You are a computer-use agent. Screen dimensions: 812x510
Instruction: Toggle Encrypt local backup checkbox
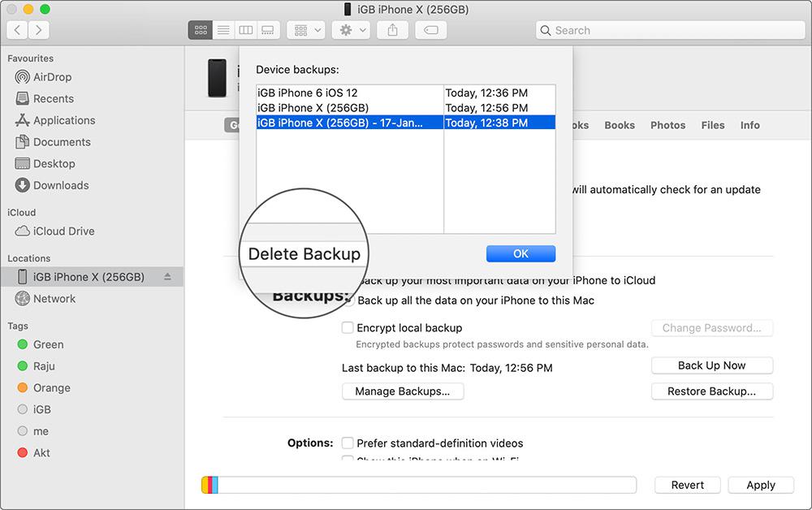click(348, 328)
